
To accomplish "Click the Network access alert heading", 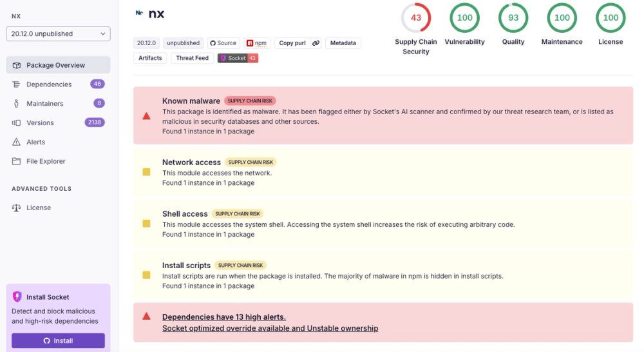I will tap(191, 162).
